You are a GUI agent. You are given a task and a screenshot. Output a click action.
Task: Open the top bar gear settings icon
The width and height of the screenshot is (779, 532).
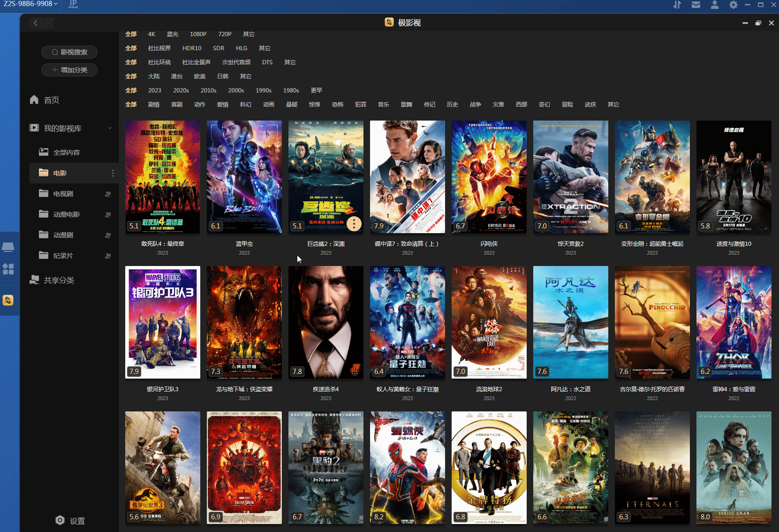734,5
